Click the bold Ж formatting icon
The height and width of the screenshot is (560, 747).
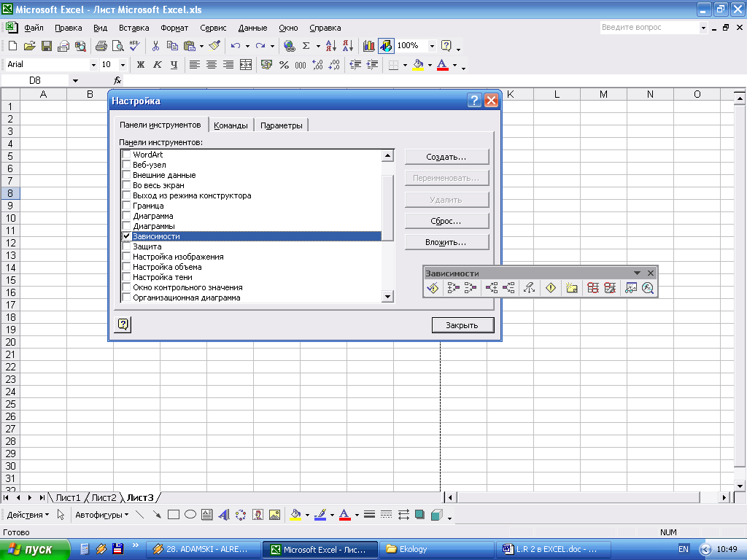pos(141,65)
